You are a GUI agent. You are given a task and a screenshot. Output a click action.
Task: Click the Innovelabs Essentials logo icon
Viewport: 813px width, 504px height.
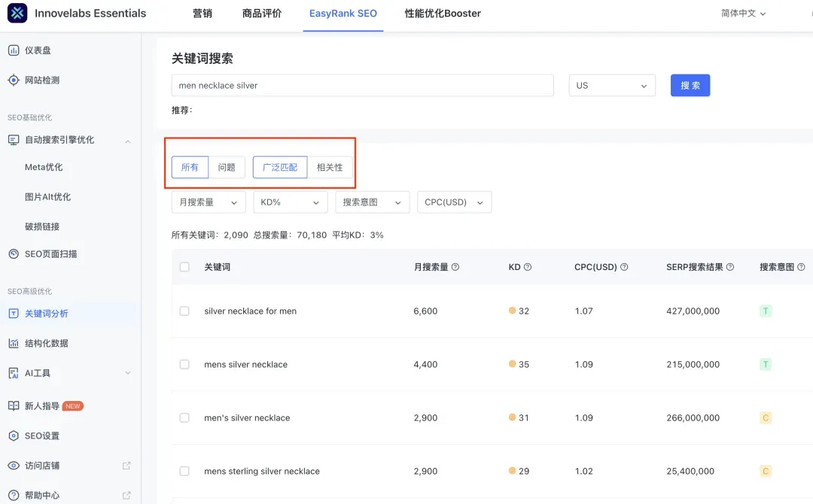(x=17, y=14)
